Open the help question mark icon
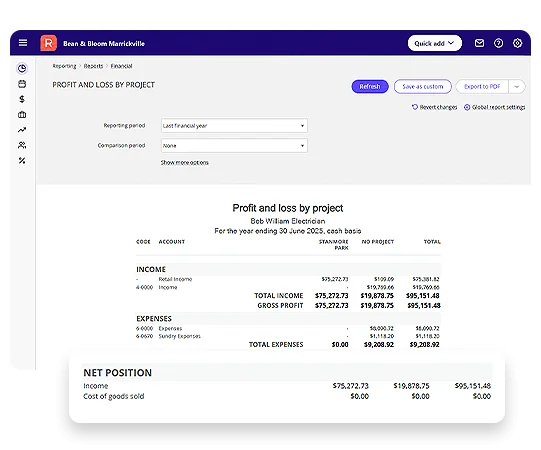Viewport: 541px width, 450px height. point(498,43)
